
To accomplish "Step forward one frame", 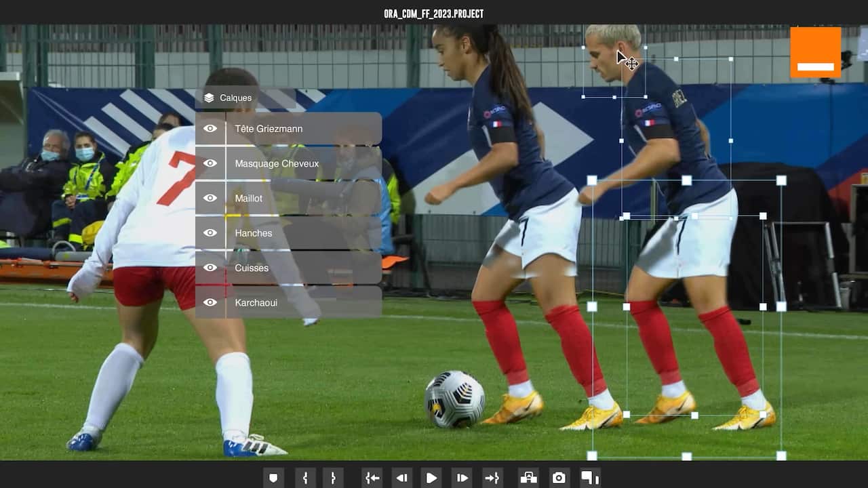I will pyautogui.click(x=462, y=478).
